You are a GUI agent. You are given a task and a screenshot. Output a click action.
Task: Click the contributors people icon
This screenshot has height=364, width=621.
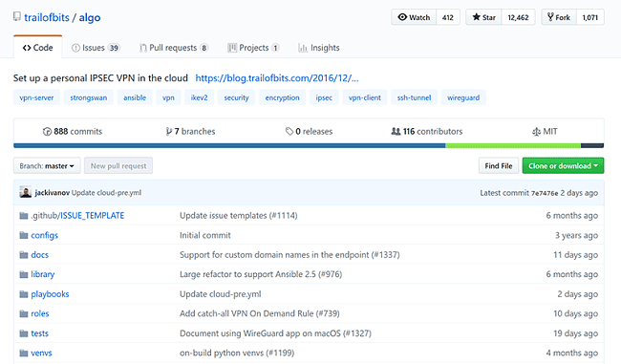396,131
